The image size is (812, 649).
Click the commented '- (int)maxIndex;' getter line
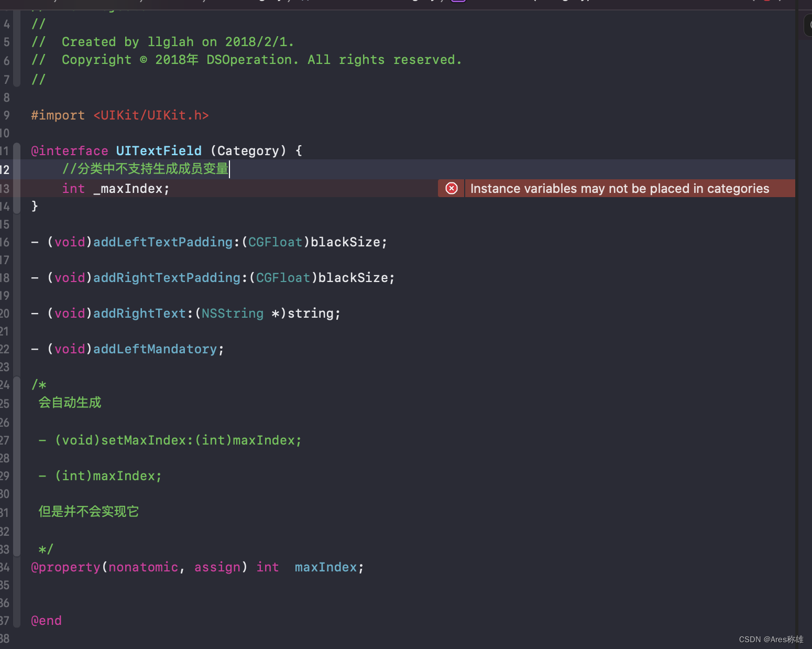point(100,476)
